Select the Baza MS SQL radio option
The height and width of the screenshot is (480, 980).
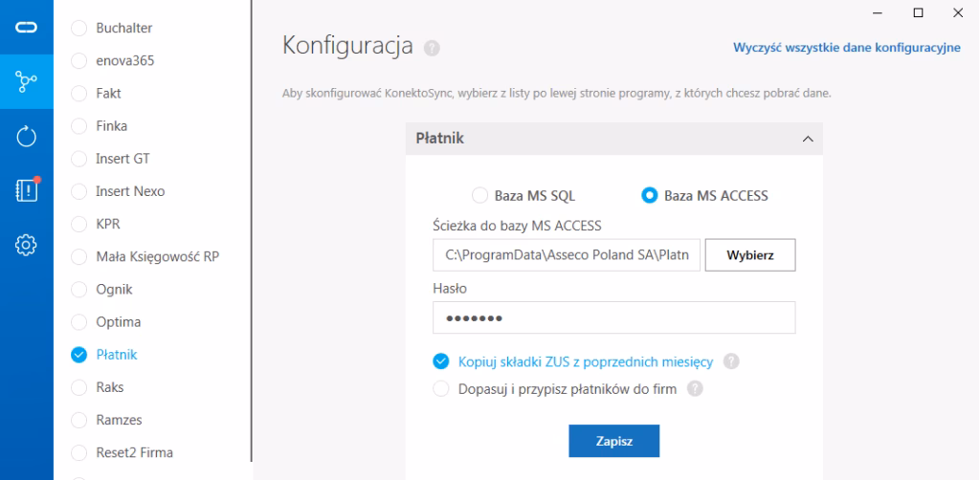480,196
